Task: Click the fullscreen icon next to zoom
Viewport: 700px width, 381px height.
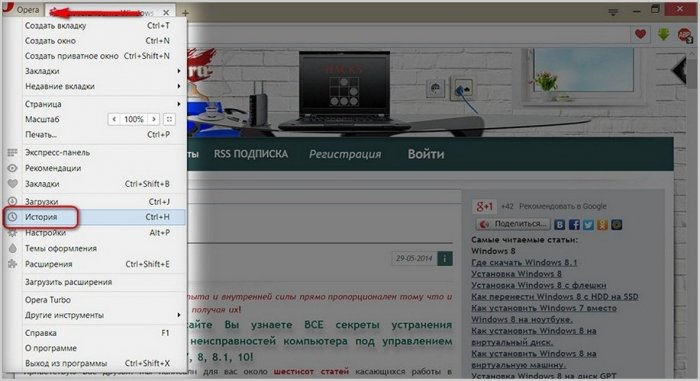Action: (169, 119)
